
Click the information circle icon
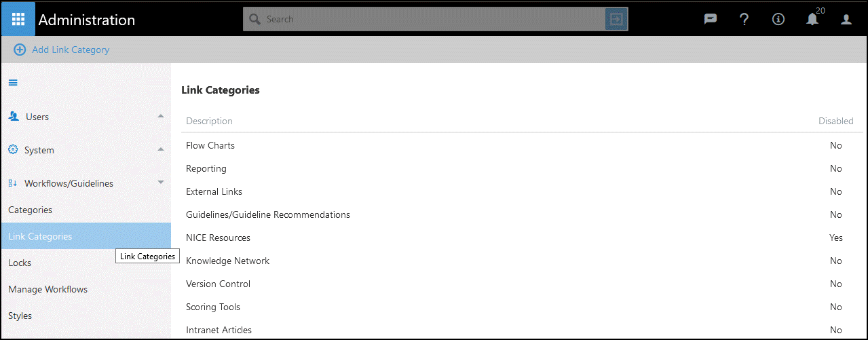[x=778, y=19]
